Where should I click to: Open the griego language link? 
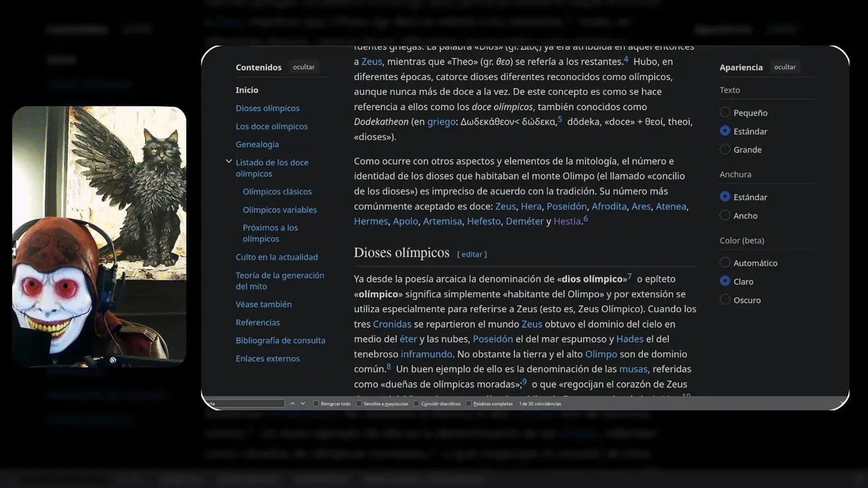click(x=441, y=122)
